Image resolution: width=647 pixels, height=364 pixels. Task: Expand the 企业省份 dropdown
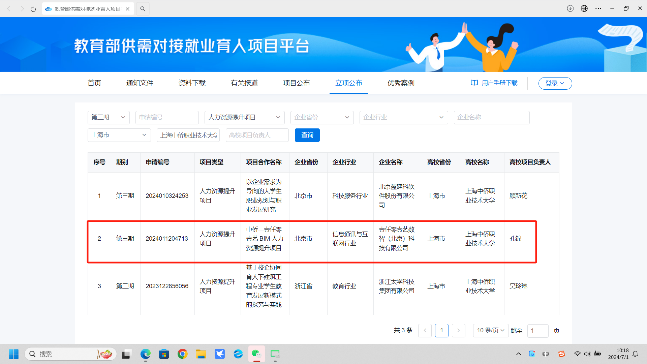[x=321, y=117]
